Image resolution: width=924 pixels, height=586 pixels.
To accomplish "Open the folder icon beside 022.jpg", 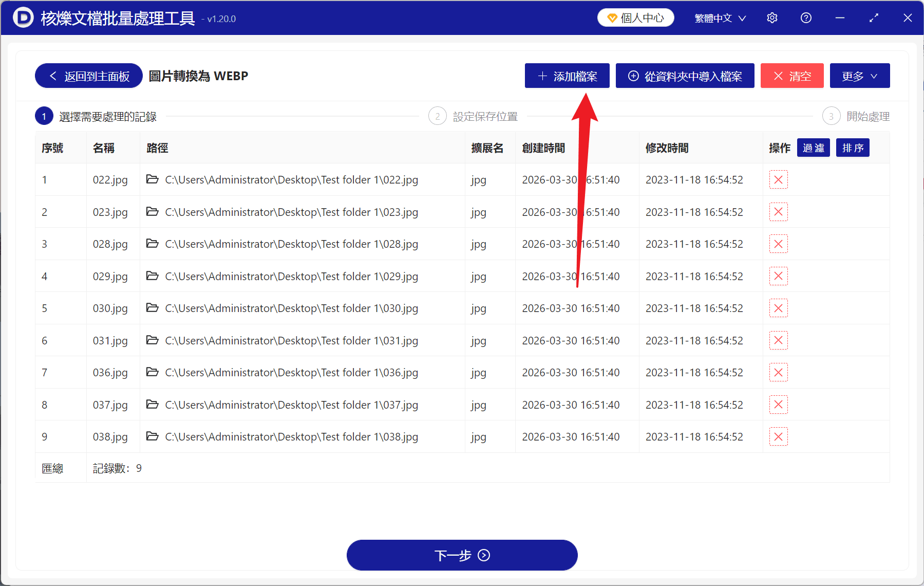I will click(x=152, y=179).
